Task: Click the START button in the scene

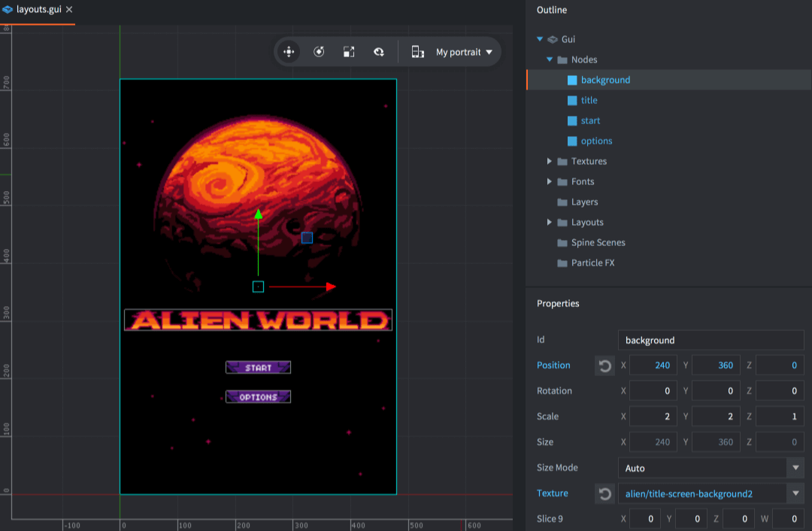Action: point(258,368)
